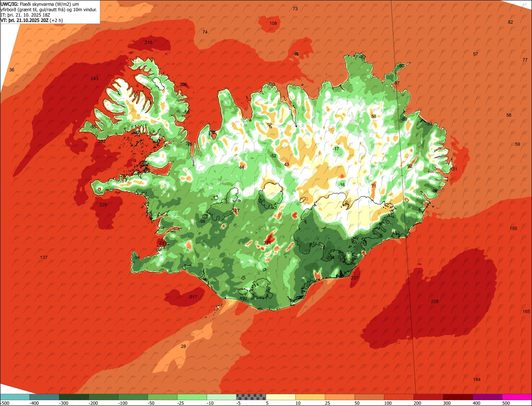Click the pale yellow 5 to 10 legend swatch
This screenshot has width=532, height=406.
[x=280, y=397]
